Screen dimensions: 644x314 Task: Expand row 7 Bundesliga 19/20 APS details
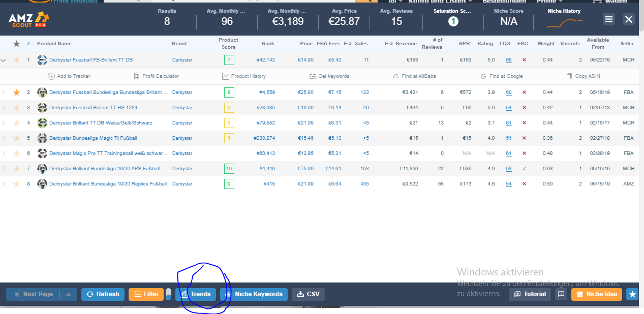(4, 169)
